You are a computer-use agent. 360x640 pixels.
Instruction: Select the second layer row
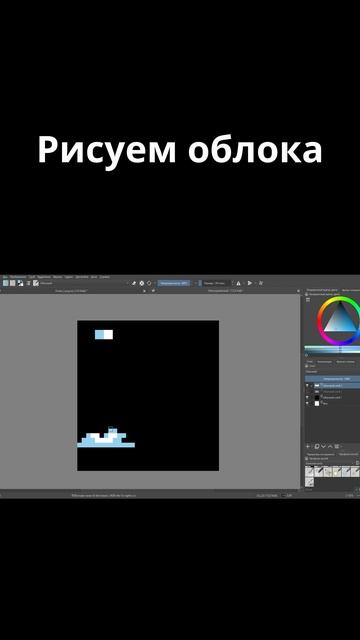tap(332, 391)
